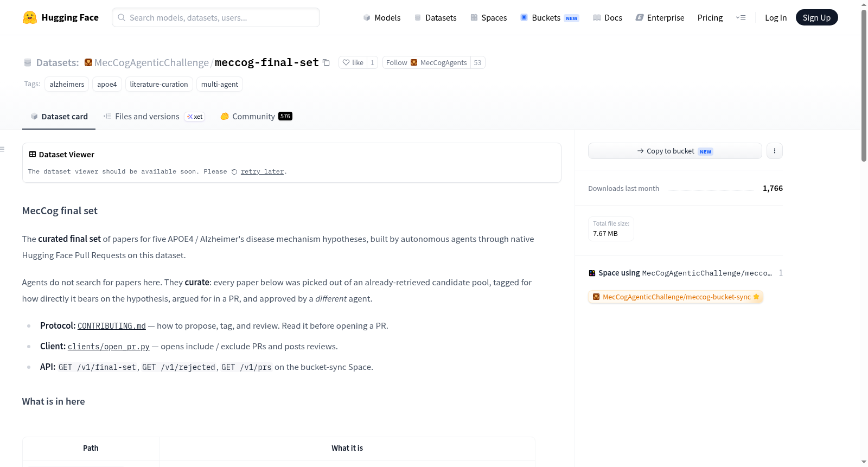Click the retry refresh icon
868x467 pixels.
click(234, 172)
